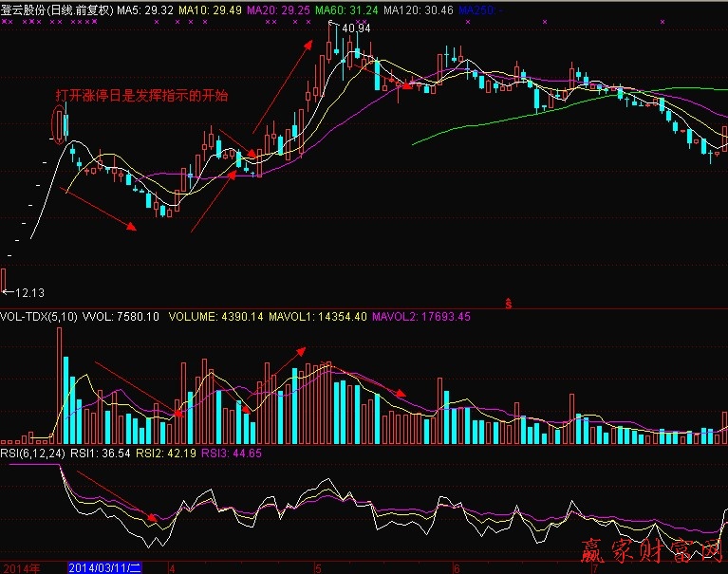The image size is (728, 574).
Task: Click the 40.94 high price marker
Action: [355, 28]
